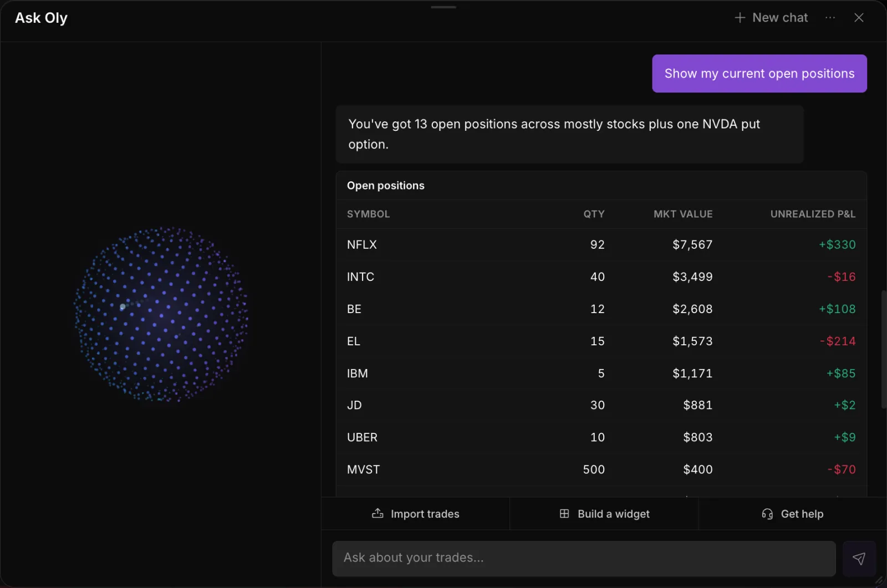This screenshot has width=887, height=588.
Task: Click UBER market value $803
Action: tap(698, 437)
